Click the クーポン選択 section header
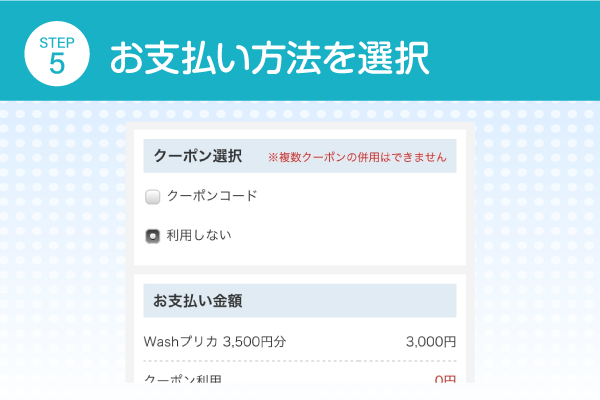The width and height of the screenshot is (600, 400). click(198, 156)
